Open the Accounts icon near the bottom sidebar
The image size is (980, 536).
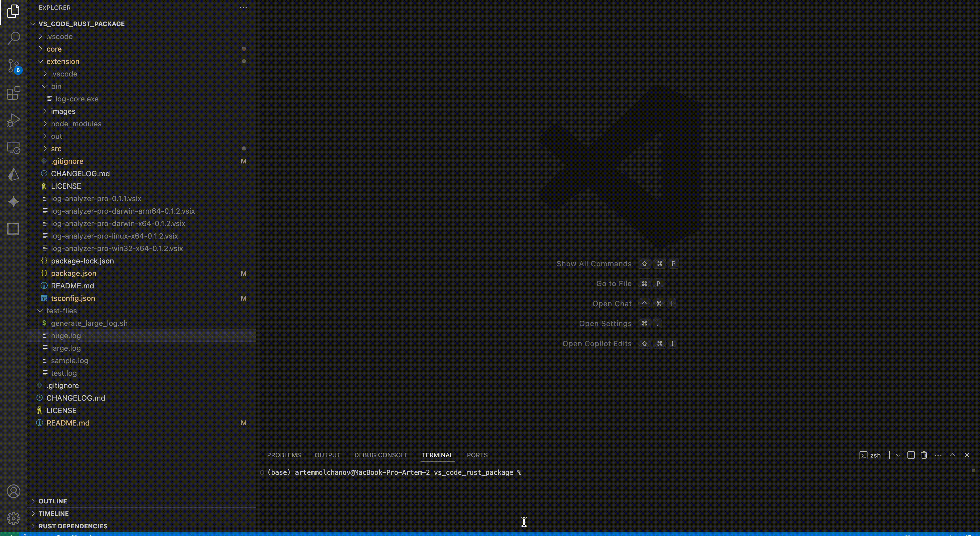[x=14, y=491]
